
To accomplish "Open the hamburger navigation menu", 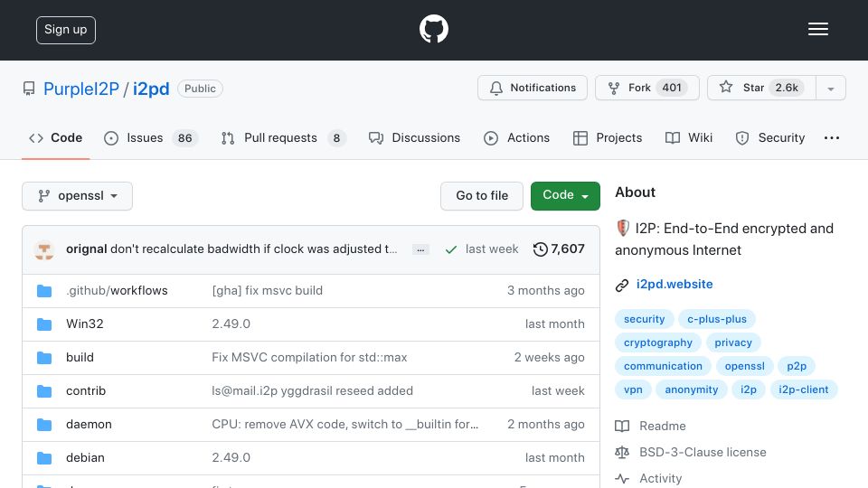I will (817, 29).
